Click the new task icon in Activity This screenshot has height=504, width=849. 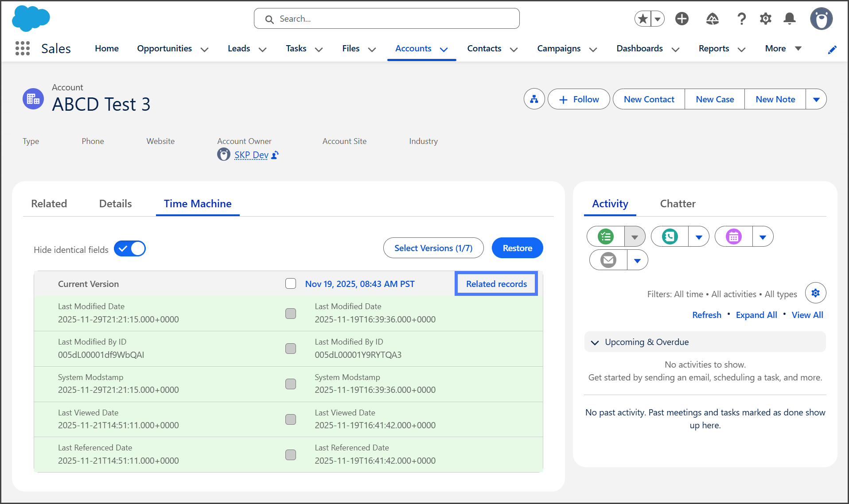click(x=606, y=236)
